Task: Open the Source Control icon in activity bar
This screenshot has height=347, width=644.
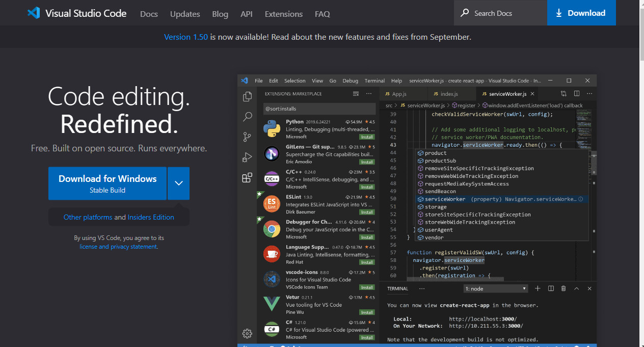Action: [247, 137]
